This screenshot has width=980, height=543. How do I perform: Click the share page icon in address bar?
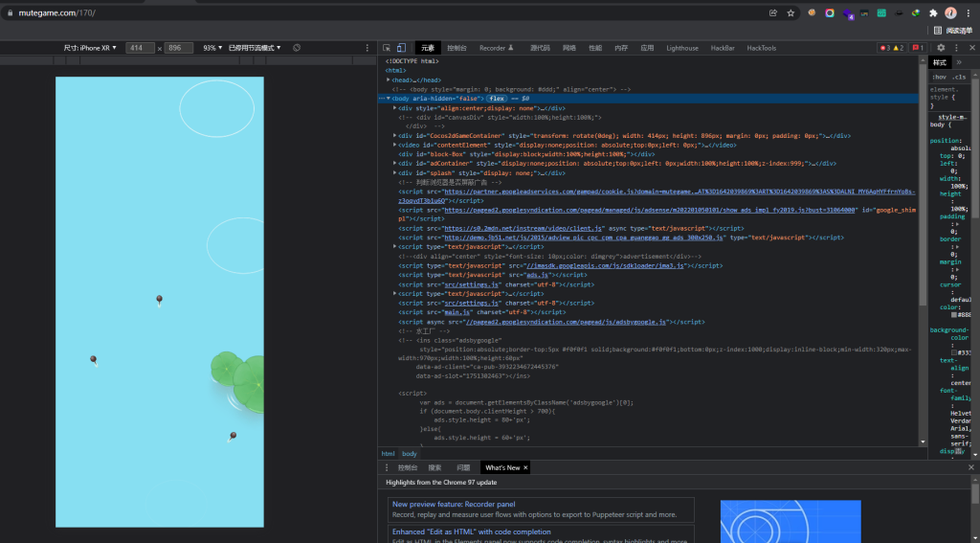click(x=772, y=13)
